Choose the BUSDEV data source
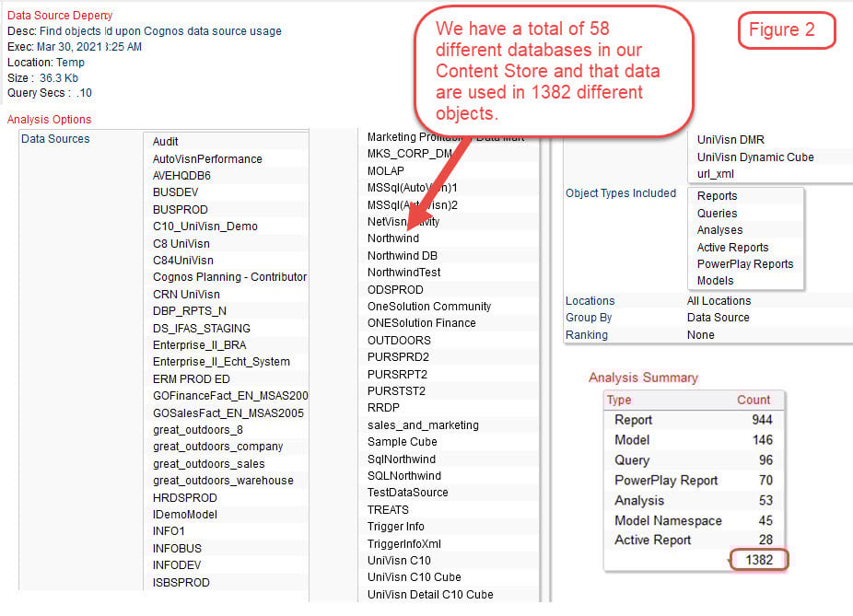The width and height of the screenshot is (853, 616). [x=176, y=192]
